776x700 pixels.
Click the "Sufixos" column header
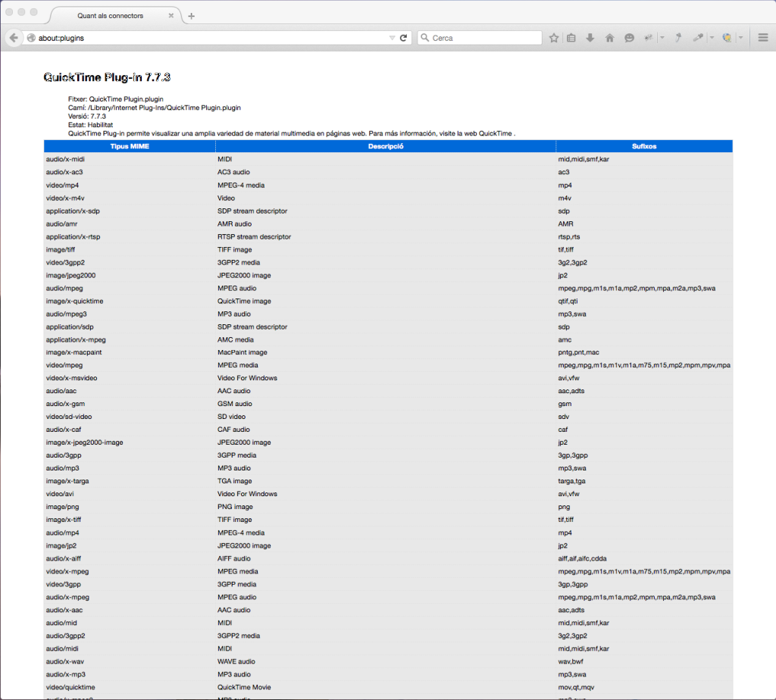[x=644, y=146]
